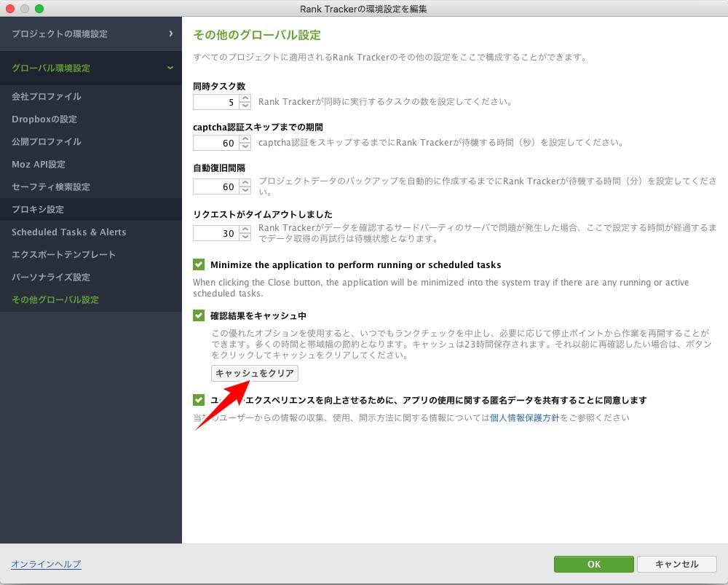
Task: Expand プロジェクトの環境設定 section chevron
Action: [171, 34]
